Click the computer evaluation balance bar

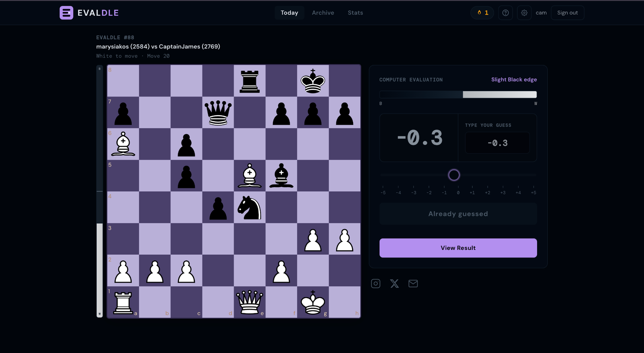coord(458,94)
